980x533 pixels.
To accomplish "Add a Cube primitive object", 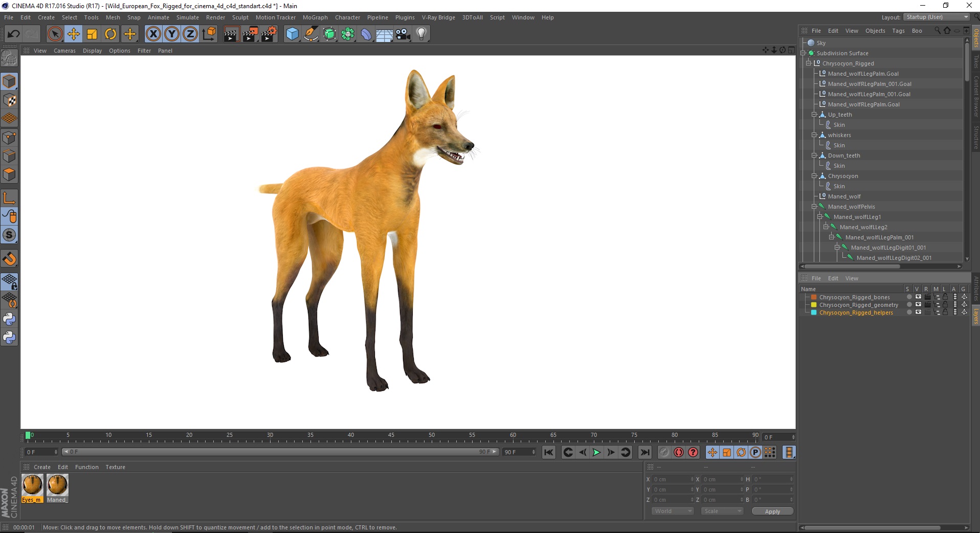I will pos(292,34).
